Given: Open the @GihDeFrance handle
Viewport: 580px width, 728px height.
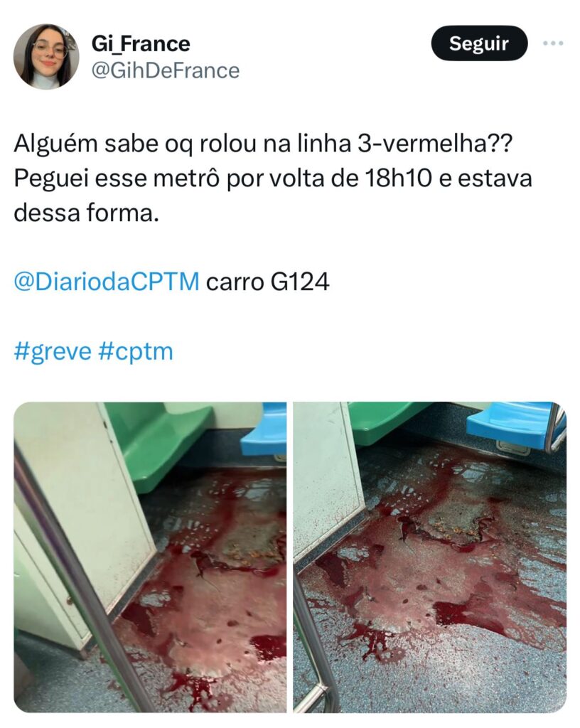Looking at the screenshot, I should (165, 70).
